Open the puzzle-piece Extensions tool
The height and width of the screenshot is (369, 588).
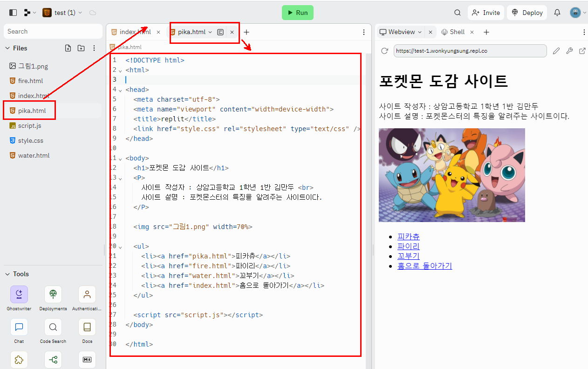tap(19, 360)
